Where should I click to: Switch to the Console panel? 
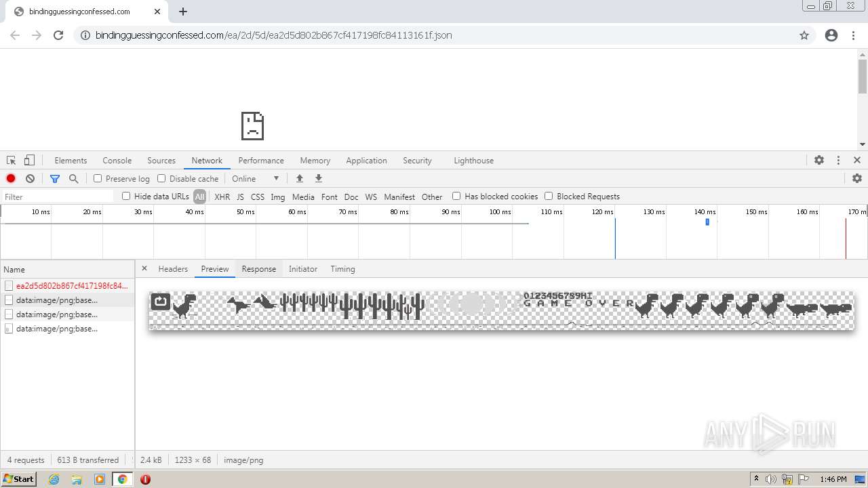(117, 161)
